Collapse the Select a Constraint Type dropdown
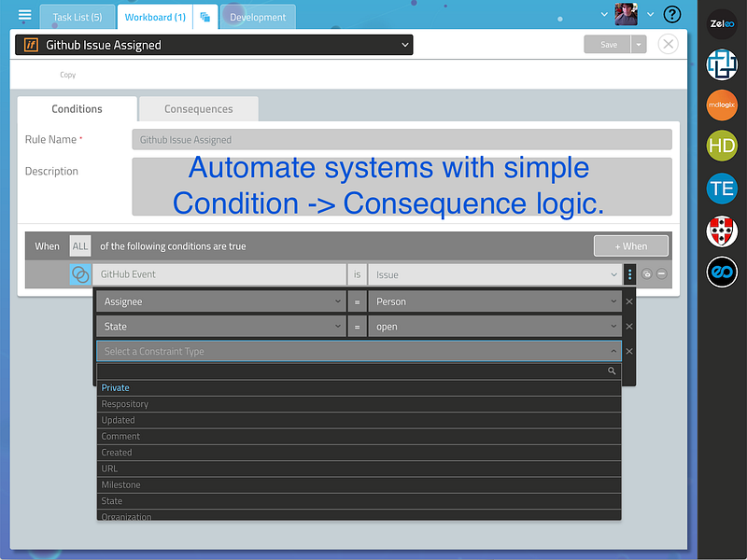This screenshot has width=747, height=560. click(359, 351)
